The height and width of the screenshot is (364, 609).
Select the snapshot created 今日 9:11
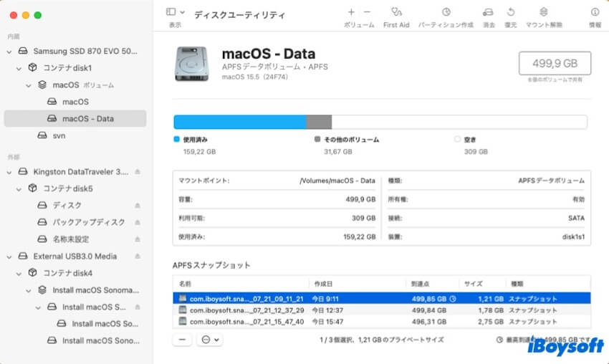pyautogui.click(x=381, y=298)
